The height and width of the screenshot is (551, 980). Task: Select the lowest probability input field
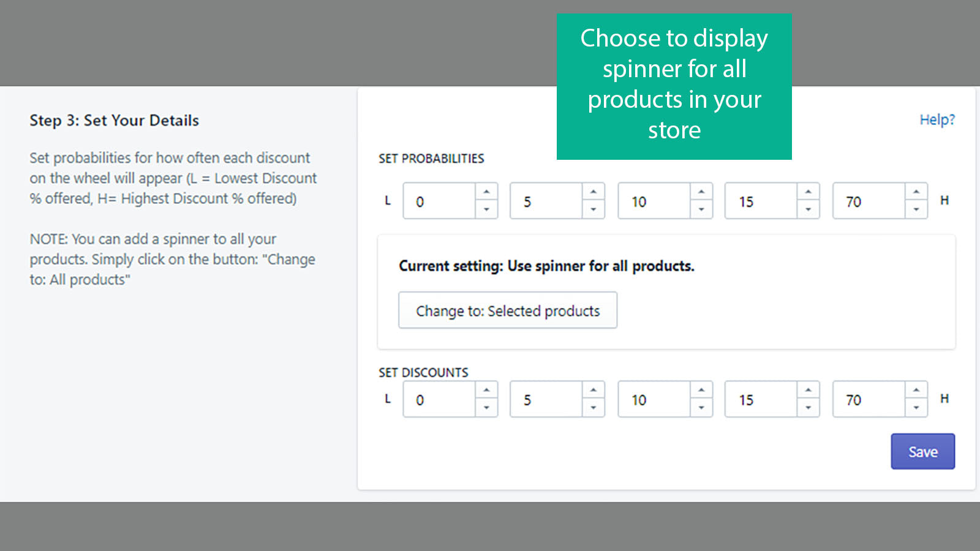[x=438, y=201]
